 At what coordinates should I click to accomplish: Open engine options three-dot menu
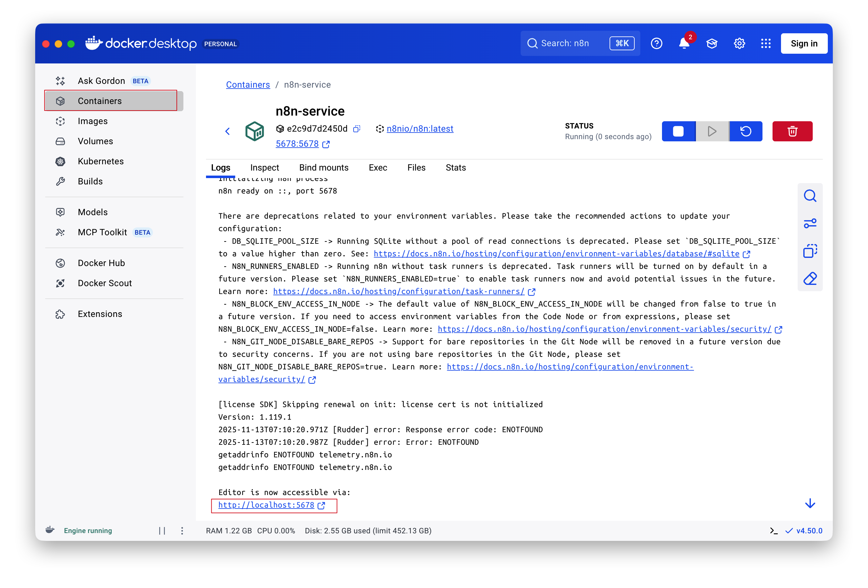click(x=182, y=531)
